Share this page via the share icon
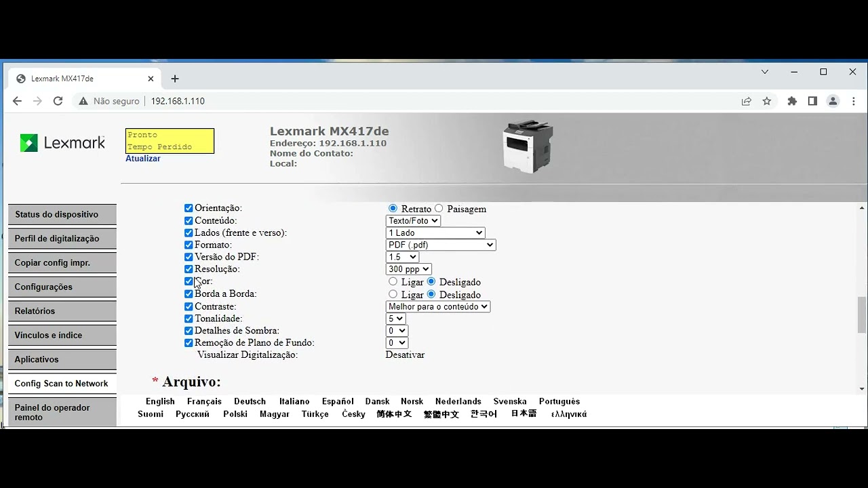 pos(747,101)
